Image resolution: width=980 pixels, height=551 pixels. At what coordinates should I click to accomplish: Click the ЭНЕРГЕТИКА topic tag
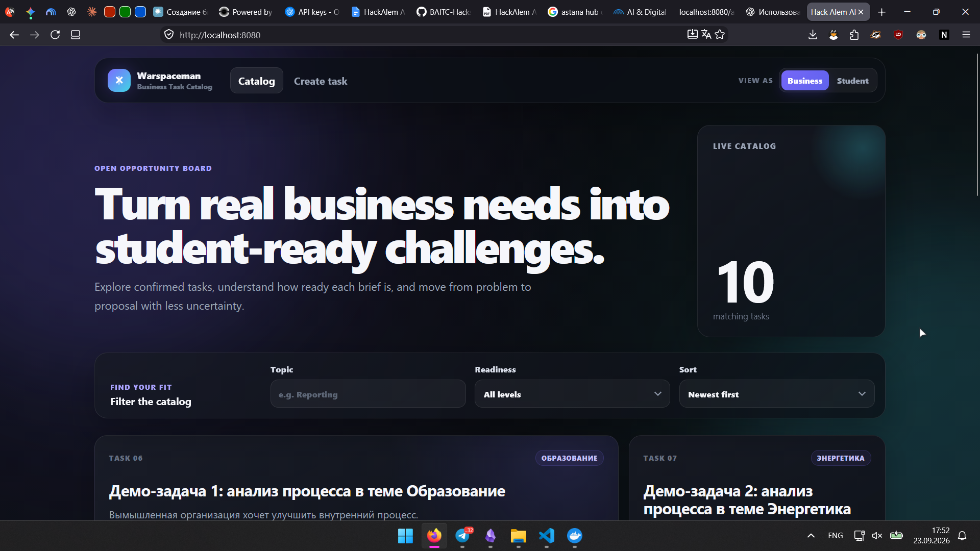tap(841, 458)
